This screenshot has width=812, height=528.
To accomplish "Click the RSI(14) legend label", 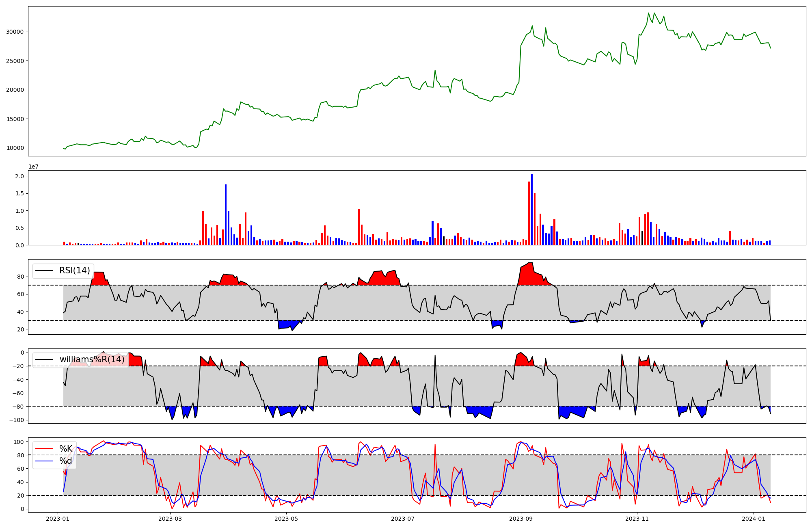I will tap(75, 270).
